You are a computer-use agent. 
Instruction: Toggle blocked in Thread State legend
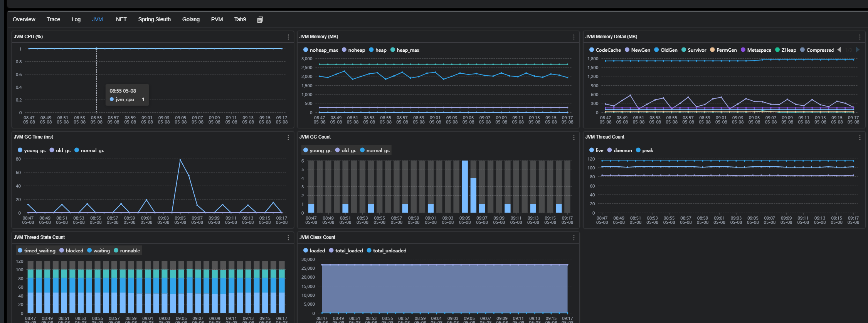coord(71,251)
